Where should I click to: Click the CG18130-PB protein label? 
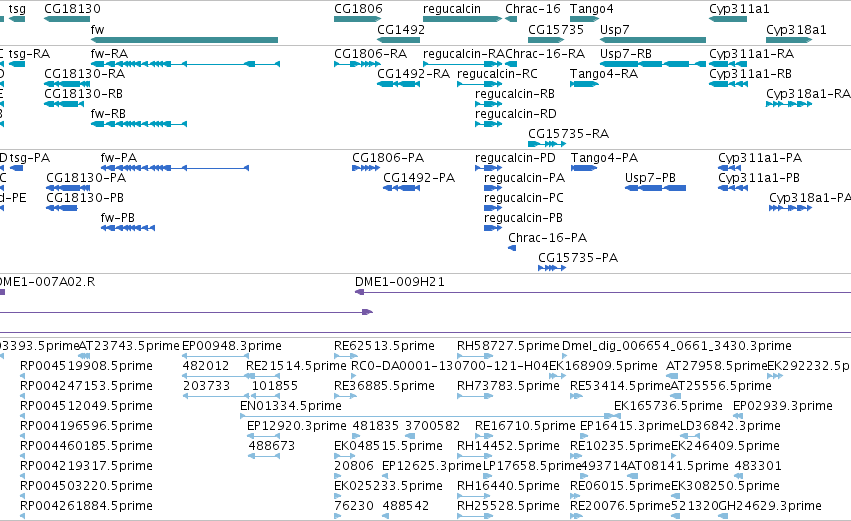[x=85, y=198]
